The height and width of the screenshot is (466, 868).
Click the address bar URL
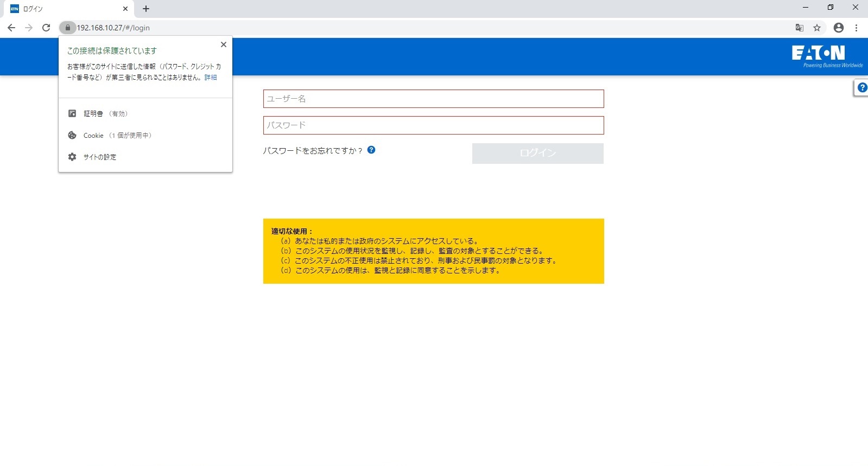113,28
